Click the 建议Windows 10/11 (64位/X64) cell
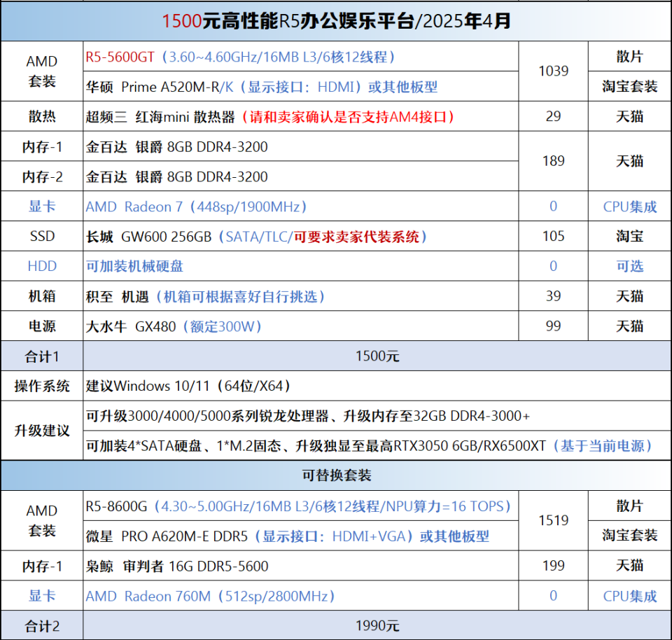The height and width of the screenshot is (640, 672). (x=377, y=387)
